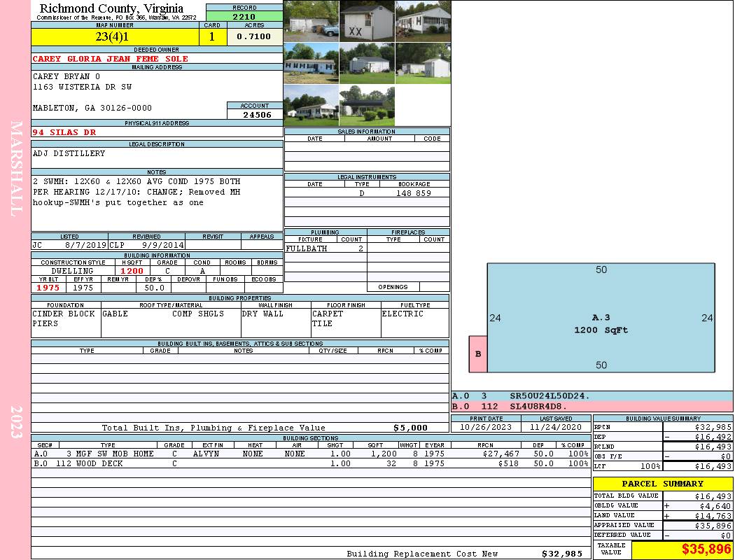735x560 pixels.
Task: Click the book/page entry 148 859
Action: tap(414, 193)
